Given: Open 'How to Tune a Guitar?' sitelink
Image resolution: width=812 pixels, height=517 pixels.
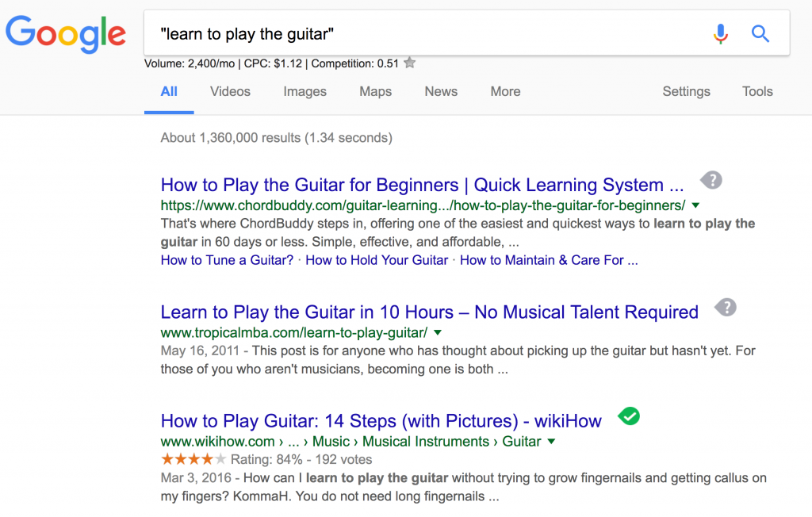Looking at the screenshot, I should 227,260.
